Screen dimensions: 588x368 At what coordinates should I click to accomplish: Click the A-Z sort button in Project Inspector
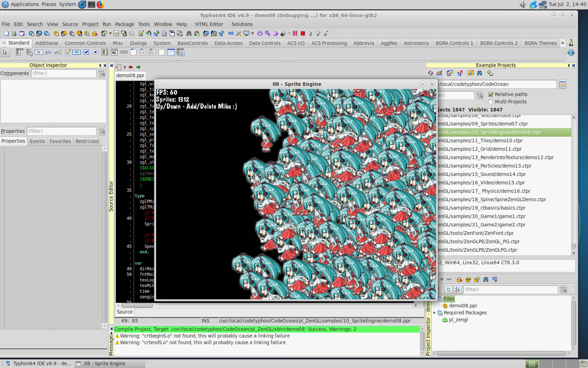point(457,289)
